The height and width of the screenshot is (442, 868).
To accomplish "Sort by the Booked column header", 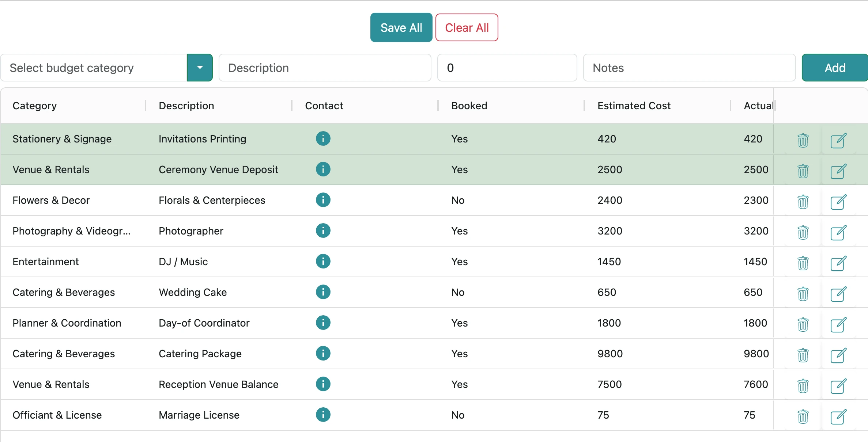I will [x=469, y=106].
